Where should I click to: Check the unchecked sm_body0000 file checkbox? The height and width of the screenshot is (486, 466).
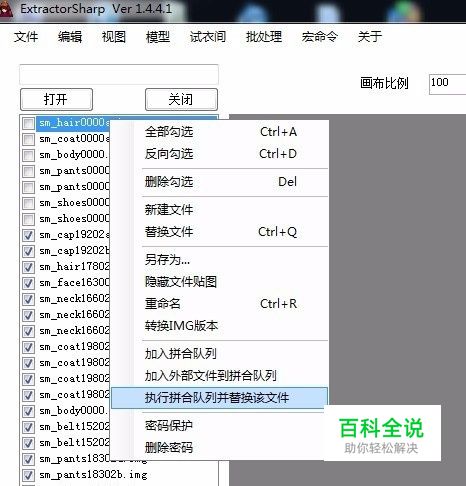pos(28,155)
